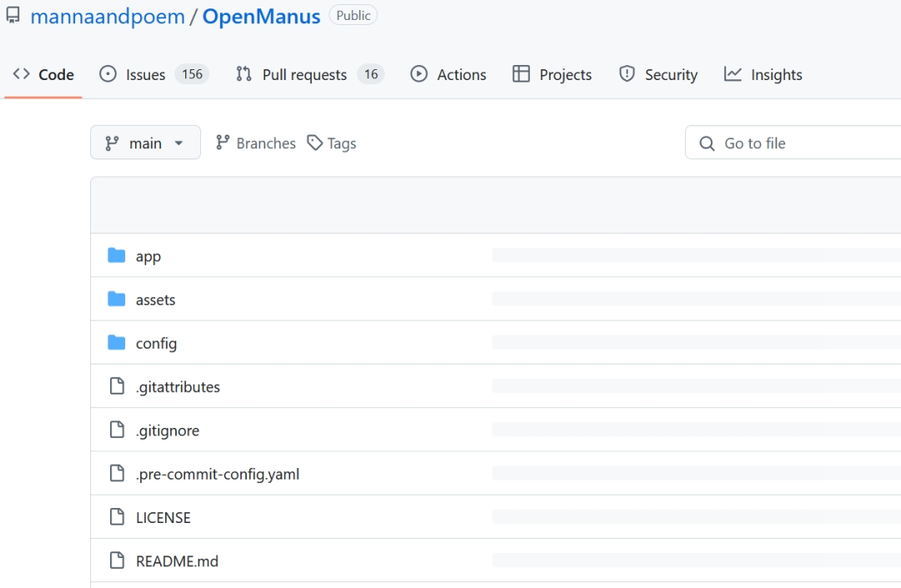The height and width of the screenshot is (588, 901).
Task: Open the .gitignore file
Action: coord(168,430)
